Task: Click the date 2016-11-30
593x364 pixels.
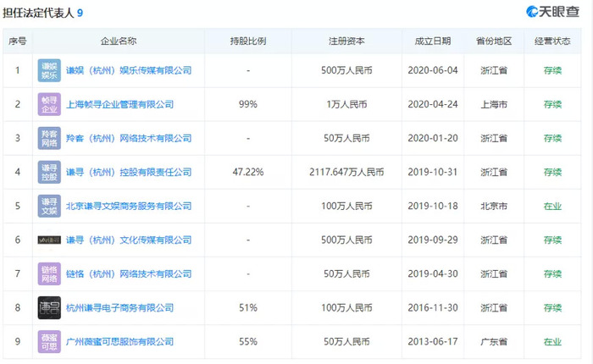Action: (x=433, y=307)
